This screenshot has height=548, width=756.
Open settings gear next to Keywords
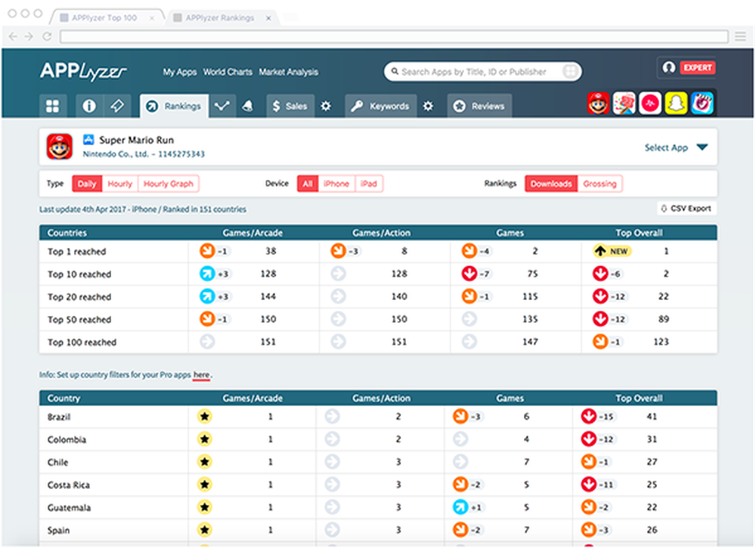[x=428, y=106]
